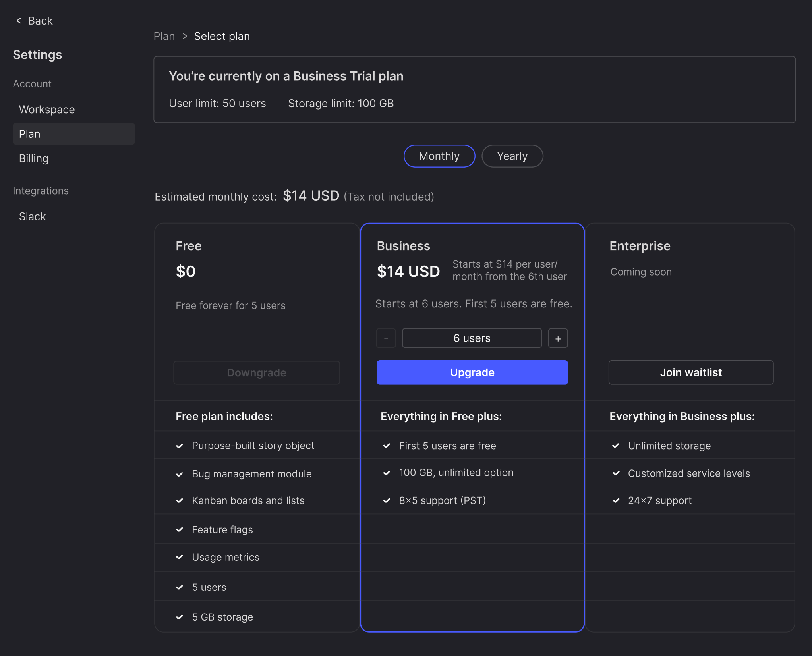
Task: Switch billing period to Yearly
Action: point(512,156)
